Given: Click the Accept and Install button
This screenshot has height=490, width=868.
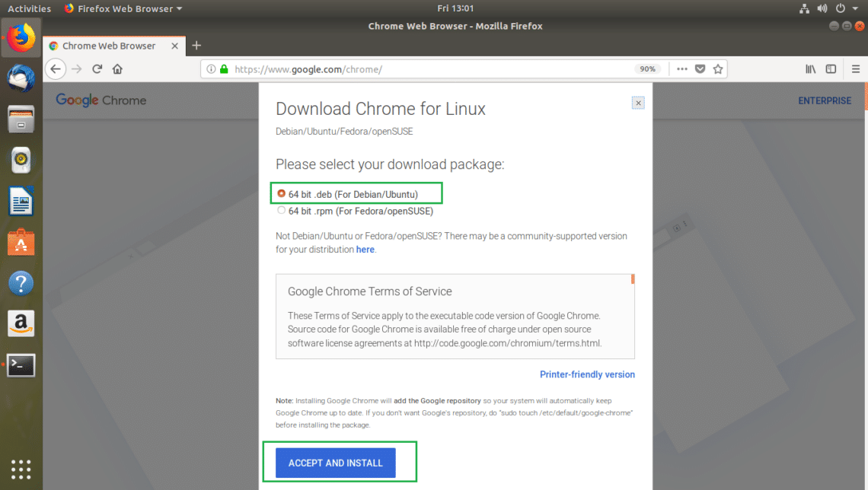Looking at the screenshot, I should 336,463.
